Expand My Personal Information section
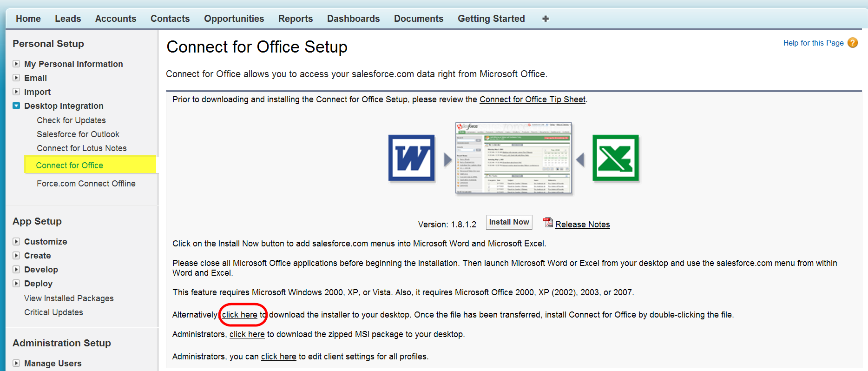 [16, 64]
